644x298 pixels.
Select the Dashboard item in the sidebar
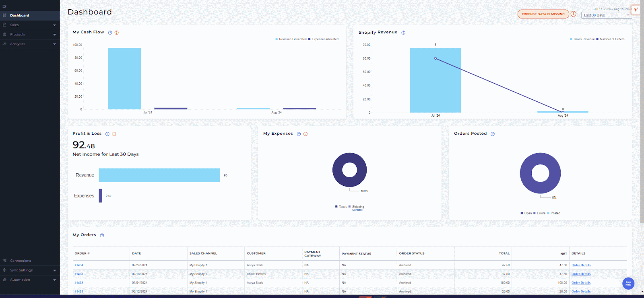20,15
